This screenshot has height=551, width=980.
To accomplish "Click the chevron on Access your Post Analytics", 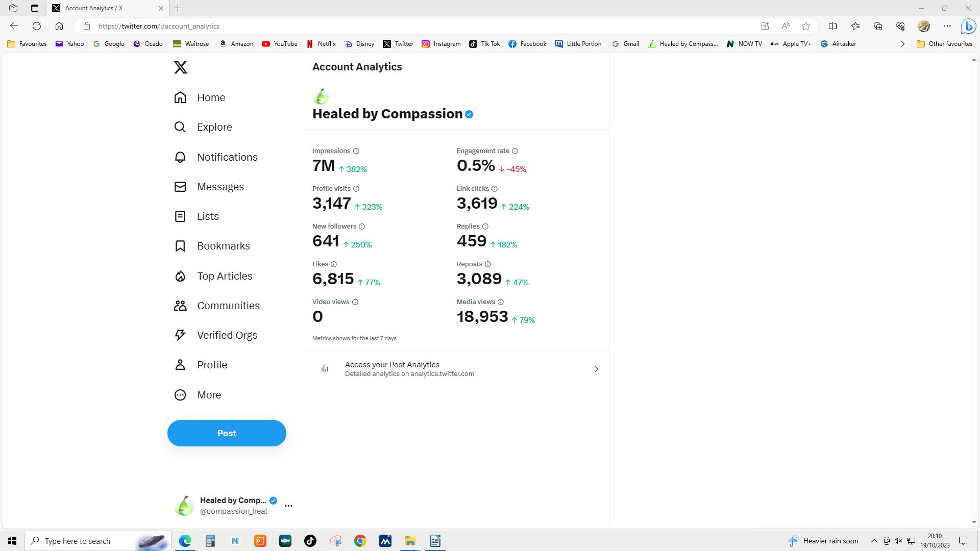I will [596, 369].
